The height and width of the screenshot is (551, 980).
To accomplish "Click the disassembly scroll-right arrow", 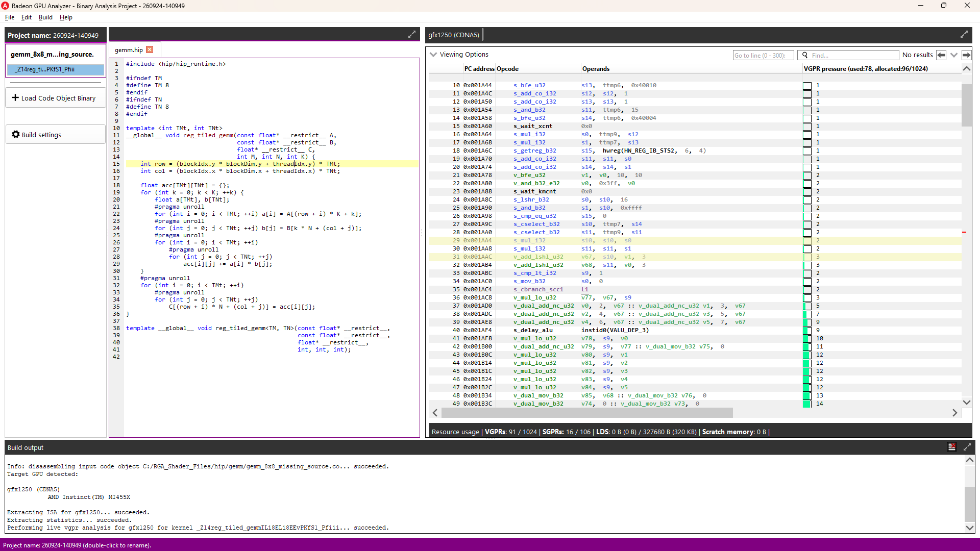I will pyautogui.click(x=954, y=413).
